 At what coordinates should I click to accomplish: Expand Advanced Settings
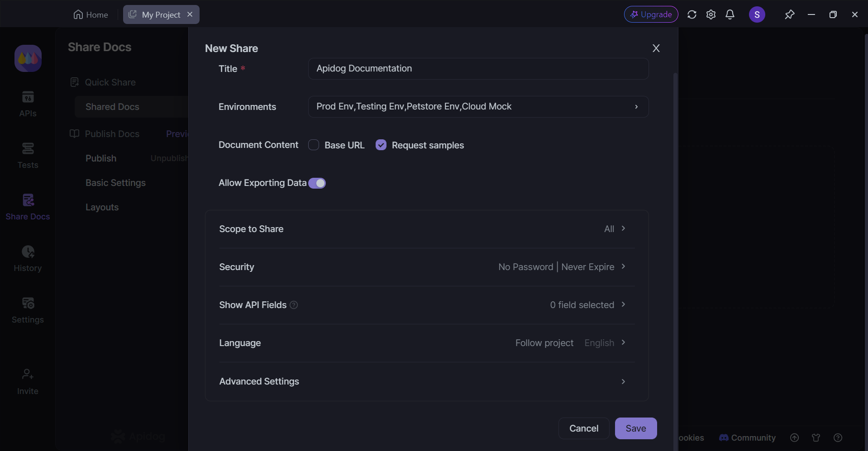pyautogui.click(x=427, y=381)
